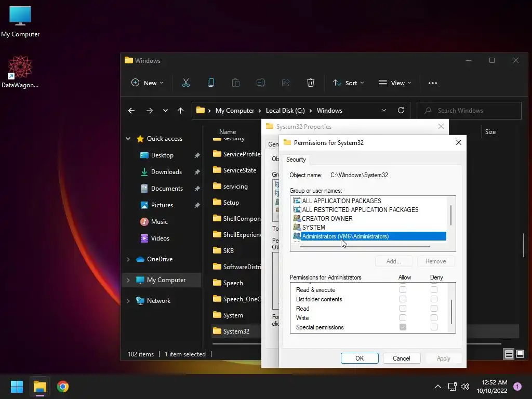Screen dimensions: 532x399
Task: Click File Explorer on the taskbar
Action: click(39, 387)
